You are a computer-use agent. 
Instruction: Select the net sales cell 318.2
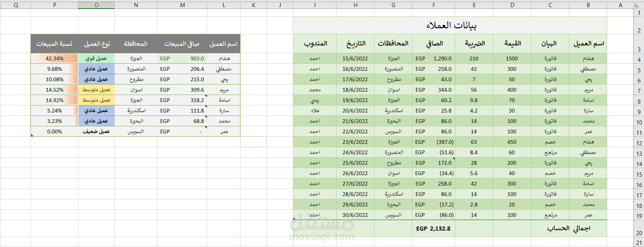point(182,100)
